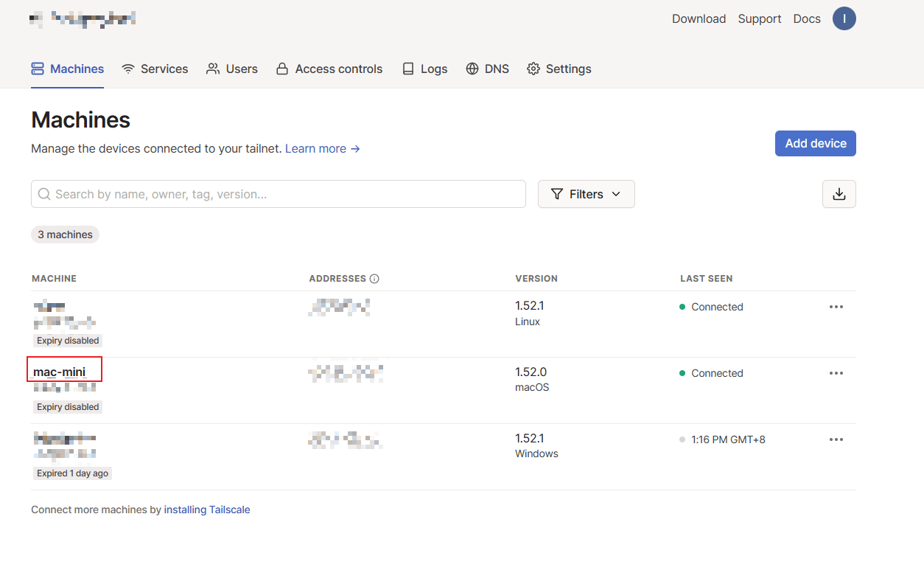Click Connected status of Linux machine
The image size is (924, 570).
pos(711,307)
